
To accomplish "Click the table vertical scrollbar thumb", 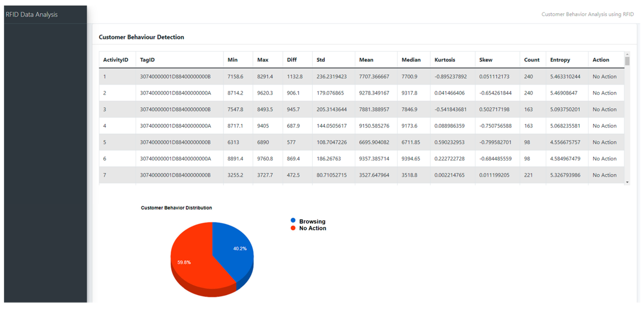I will [x=627, y=61].
